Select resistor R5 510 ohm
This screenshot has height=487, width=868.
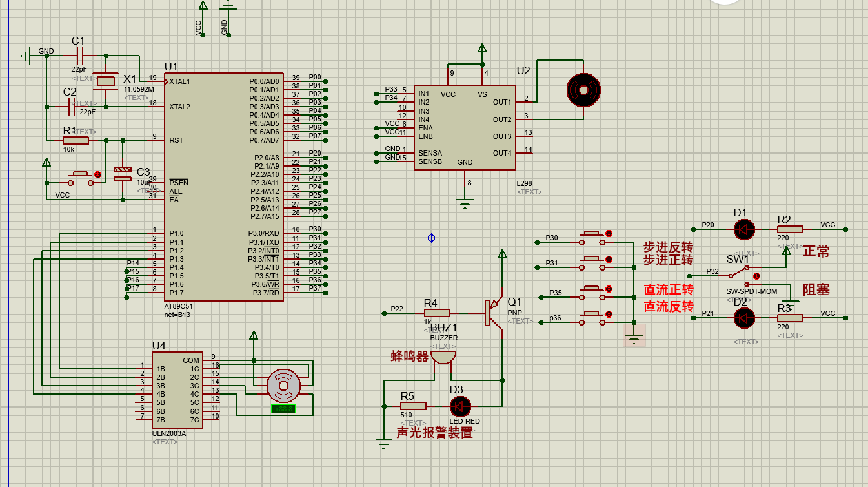click(414, 406)
